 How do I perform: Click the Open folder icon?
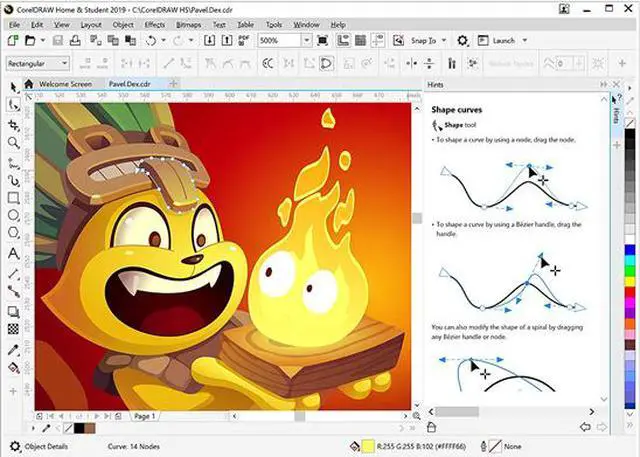pyautogui.click(x=30, y=40)
